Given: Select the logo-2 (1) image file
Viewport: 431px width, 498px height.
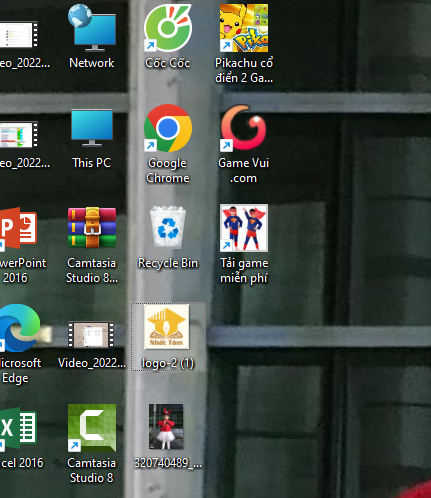Looking at the screenshot, I should point(167,327).
